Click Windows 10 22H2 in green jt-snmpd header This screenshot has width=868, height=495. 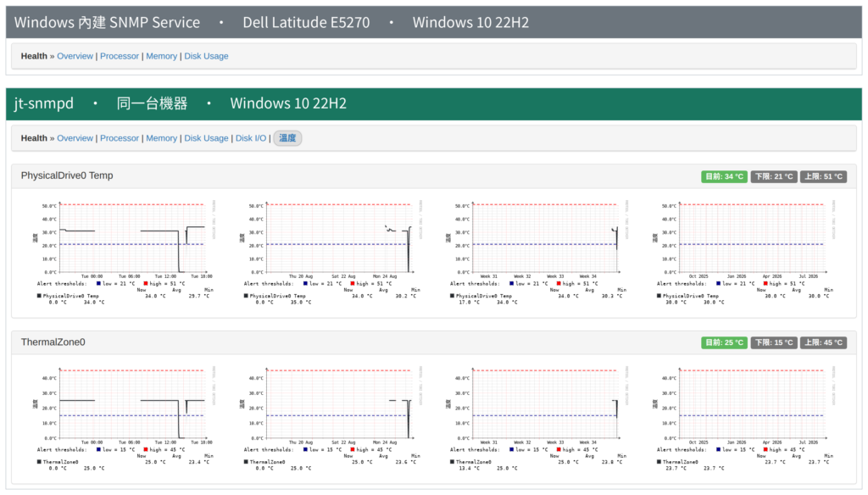pyautogui.click(x=288, y=103)
